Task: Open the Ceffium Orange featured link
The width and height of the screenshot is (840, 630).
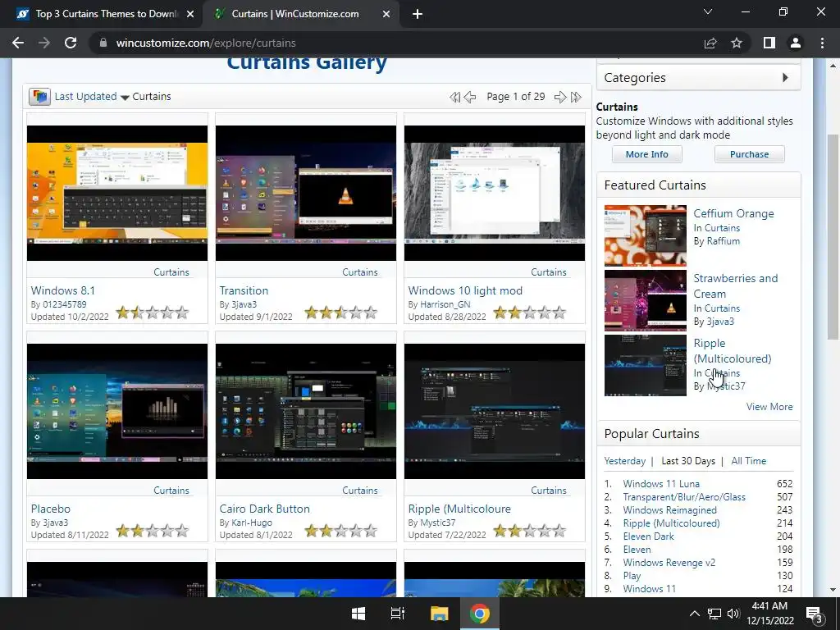Action: [733, 213]
